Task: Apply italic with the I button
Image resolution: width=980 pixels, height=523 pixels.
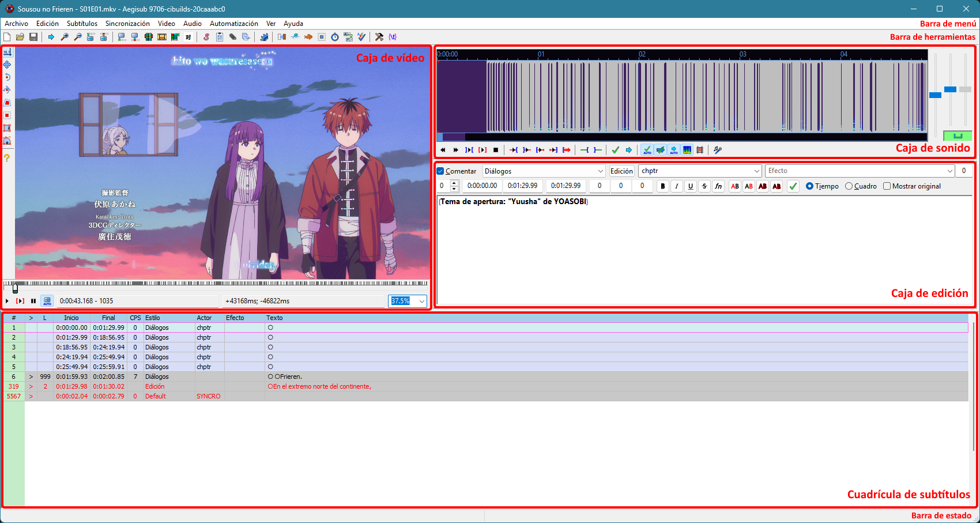Action: click(677, 186)
